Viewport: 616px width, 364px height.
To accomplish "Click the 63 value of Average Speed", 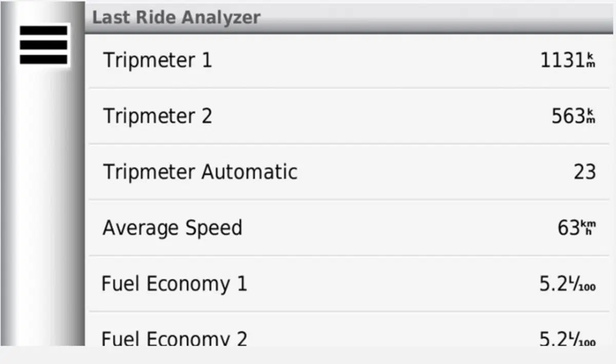I will click(x=569, y=228).
